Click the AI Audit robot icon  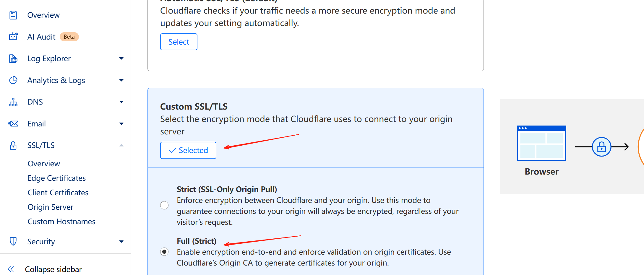[13, 37]
